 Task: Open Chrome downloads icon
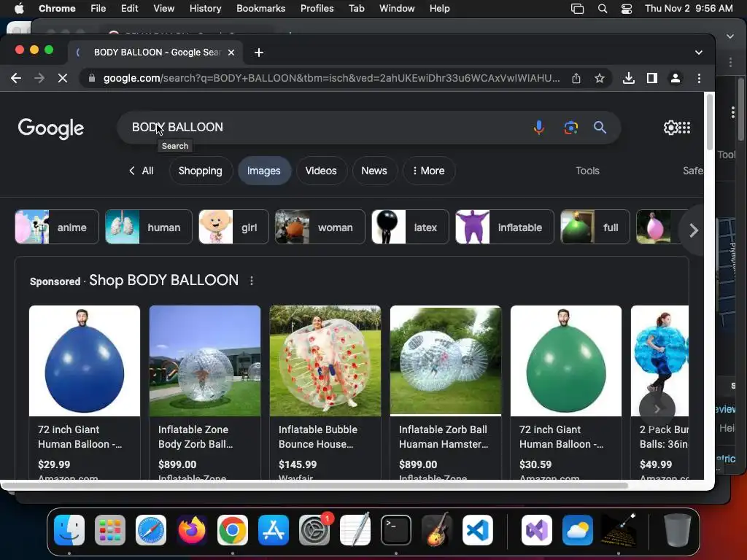pyautogui.click(x=628, y=78)
